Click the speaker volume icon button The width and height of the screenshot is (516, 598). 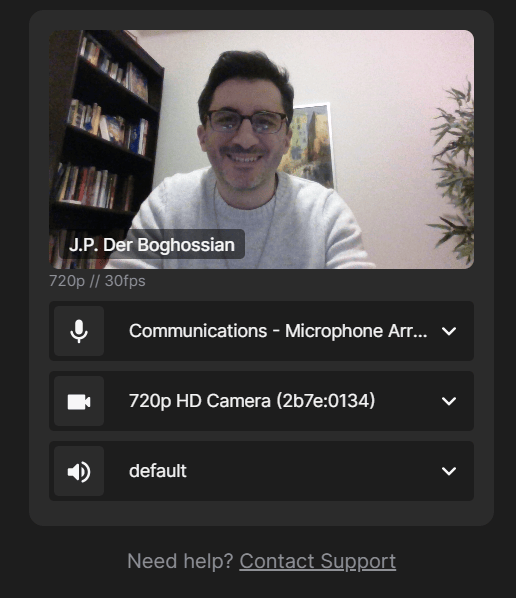coord(79,471)
